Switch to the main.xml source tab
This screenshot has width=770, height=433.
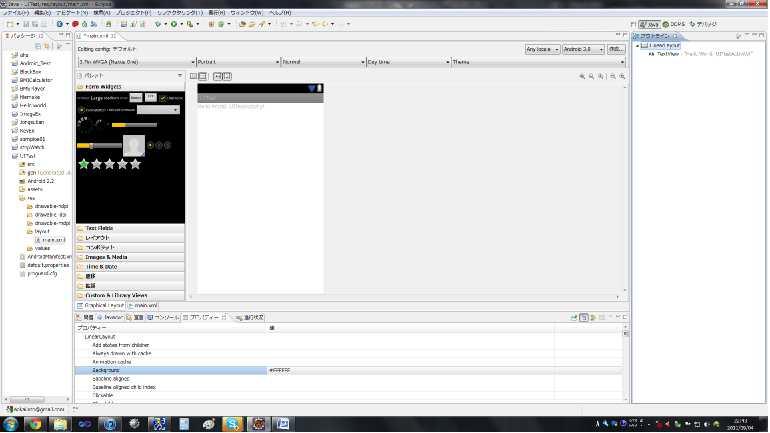coord(145,305)
